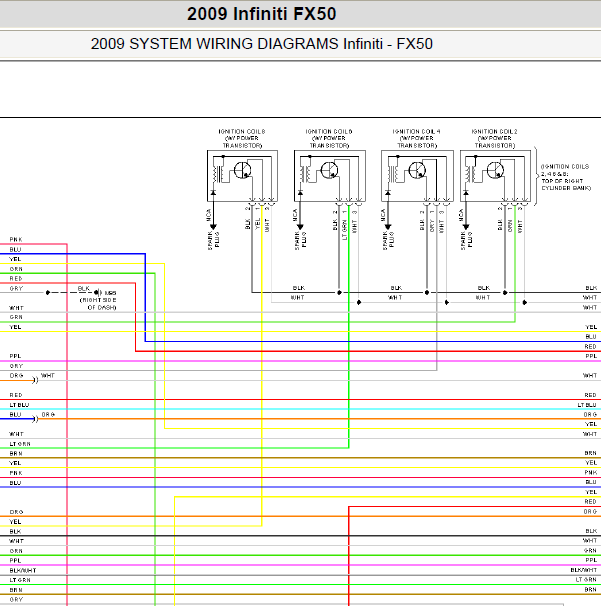This screenshot has height=606, width=601.
Task: Click the left 'LT GRN' label just below BLK/WHT
Action: tap(20, 580)
